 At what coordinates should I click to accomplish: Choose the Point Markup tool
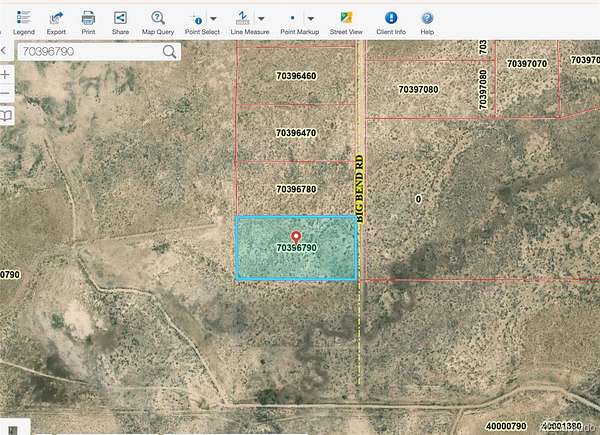pos(292,18)
